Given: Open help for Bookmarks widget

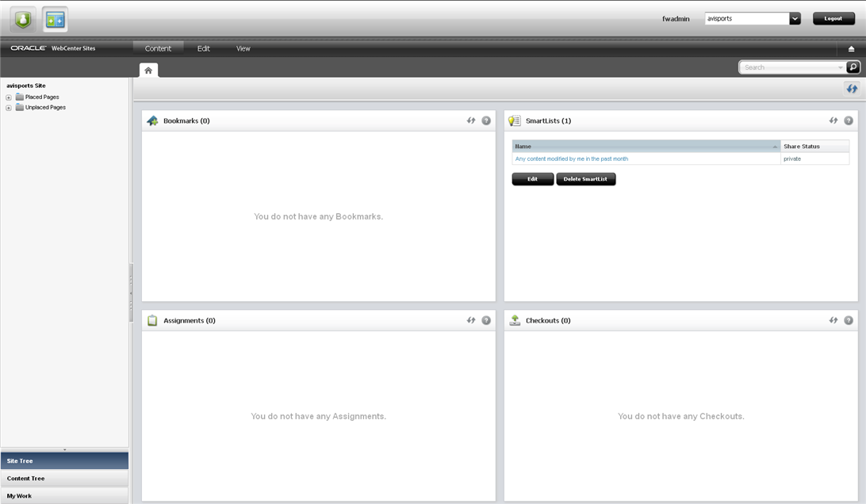Looking at the screenshot, I should click(x=486, y=120).
